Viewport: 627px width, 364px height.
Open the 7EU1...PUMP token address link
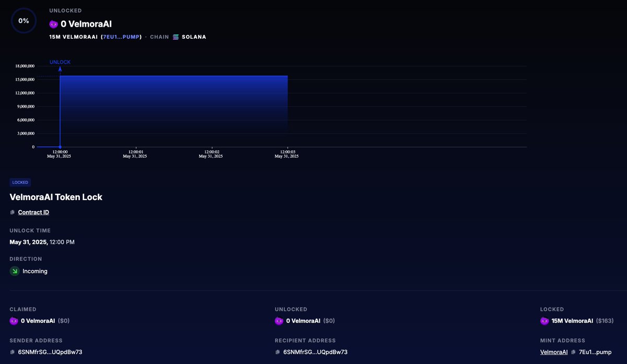121,37
